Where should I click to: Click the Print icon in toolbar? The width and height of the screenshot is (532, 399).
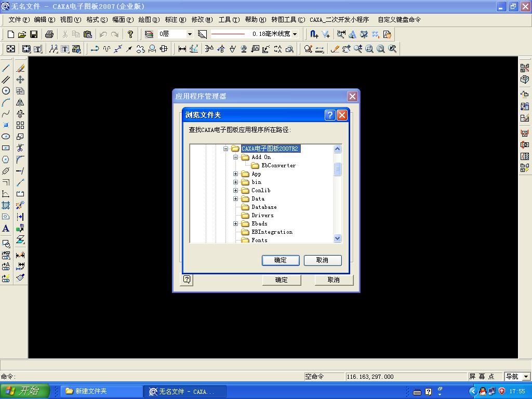click(x=49, y=34)
